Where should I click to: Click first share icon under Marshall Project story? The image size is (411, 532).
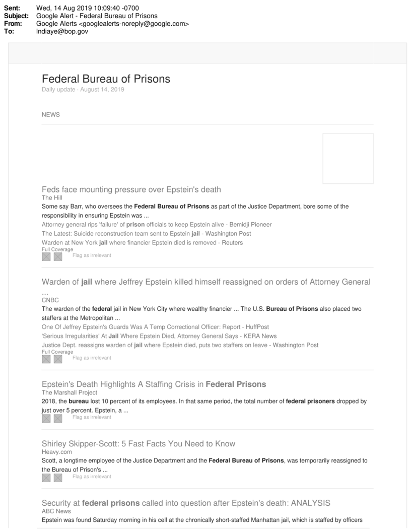(46, 419)
